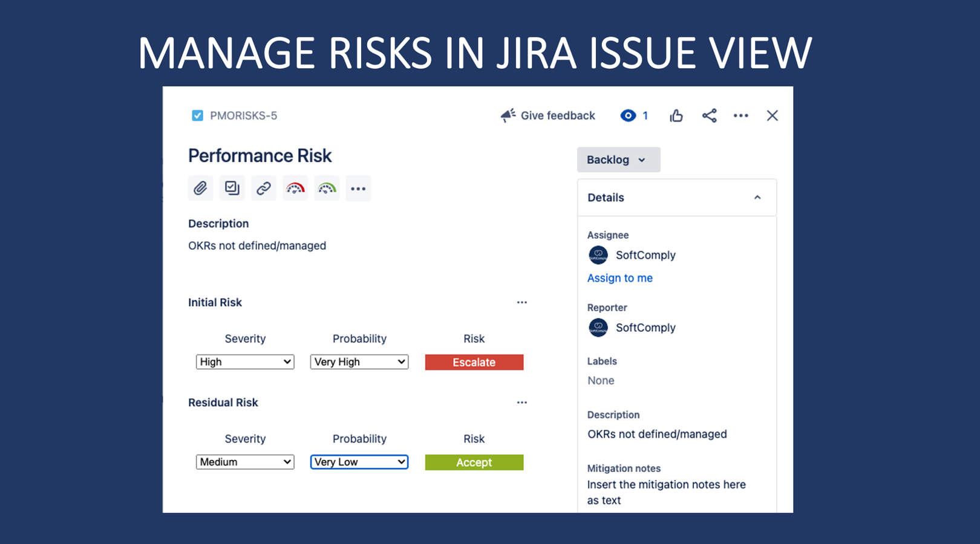Open issue actions menu in header
The width and height of the screenshot is (980, 544).
tap(740, 115)
